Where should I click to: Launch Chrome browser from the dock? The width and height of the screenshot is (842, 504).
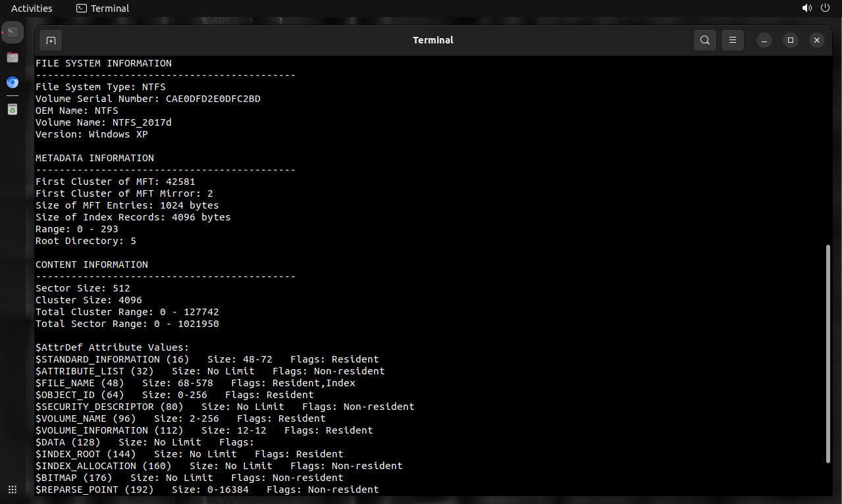13,83
